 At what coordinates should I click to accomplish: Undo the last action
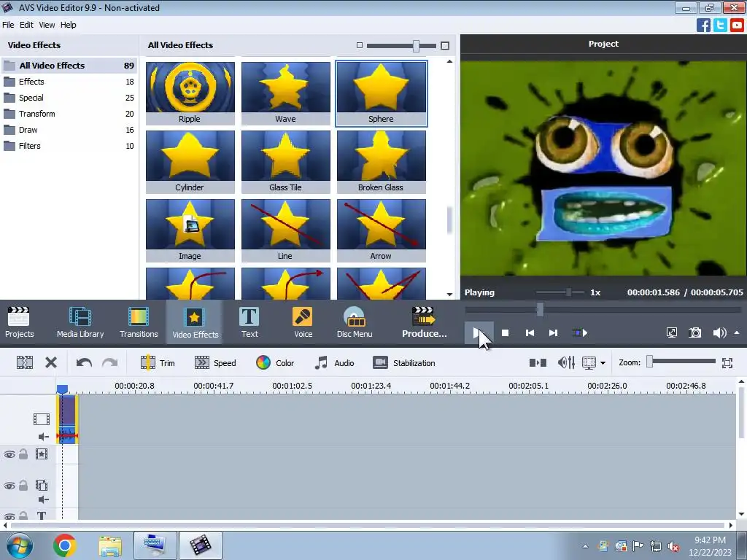[84, 363]
